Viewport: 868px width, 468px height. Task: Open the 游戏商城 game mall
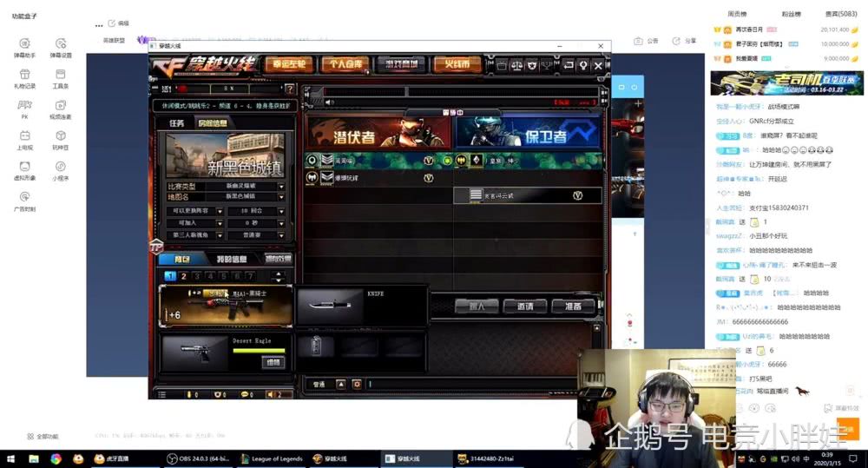[x=401, y=65]
